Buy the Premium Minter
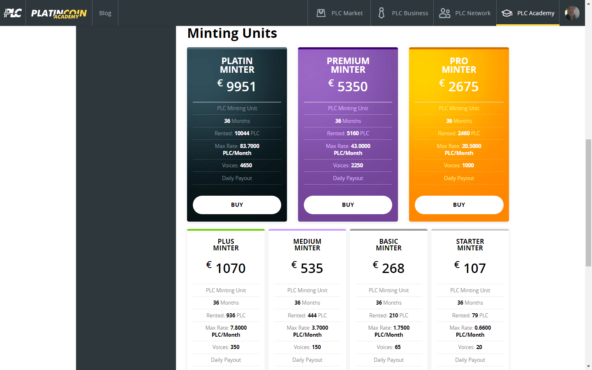The image size is (592, 370). coord(348,205)
